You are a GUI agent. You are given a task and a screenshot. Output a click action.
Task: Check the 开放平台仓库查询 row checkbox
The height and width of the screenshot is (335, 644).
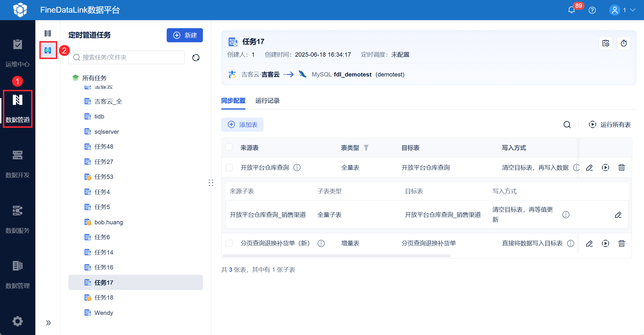[229, 167]
